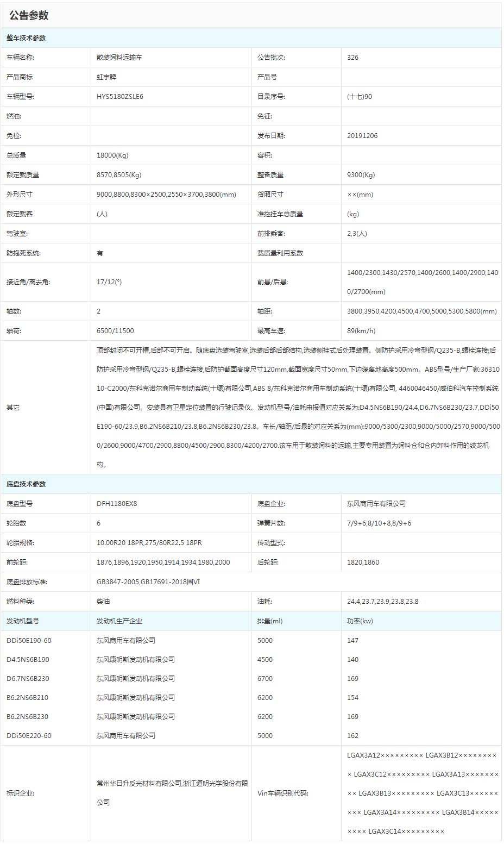Screen dimensions: 504x844
Task: Select the chassis model DFH1180EX8
Action: pyautogui.click(x=117, y=504)
